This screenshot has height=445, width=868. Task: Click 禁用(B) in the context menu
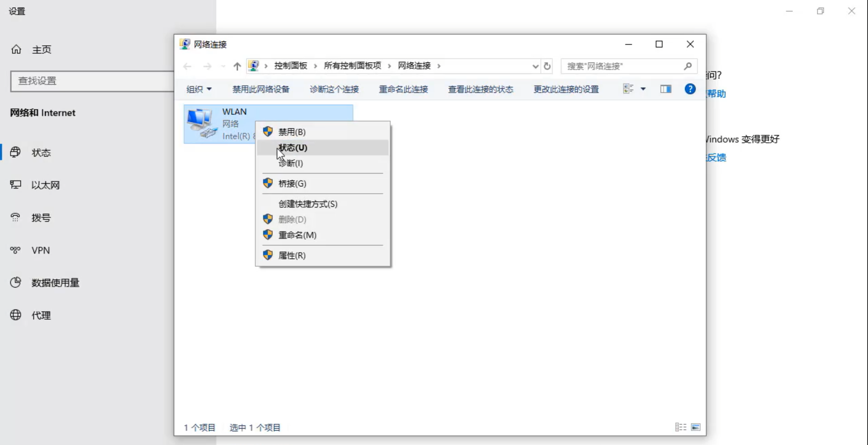click(292, 132)
